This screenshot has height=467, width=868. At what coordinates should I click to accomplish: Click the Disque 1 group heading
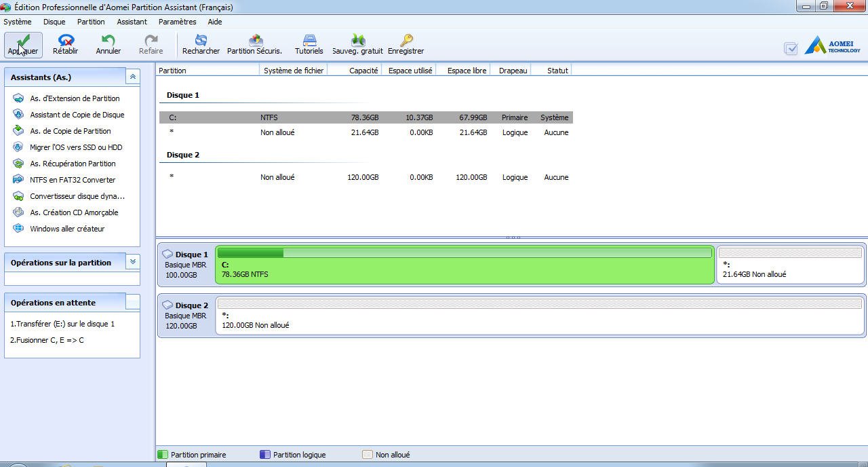tap(183, 95)
